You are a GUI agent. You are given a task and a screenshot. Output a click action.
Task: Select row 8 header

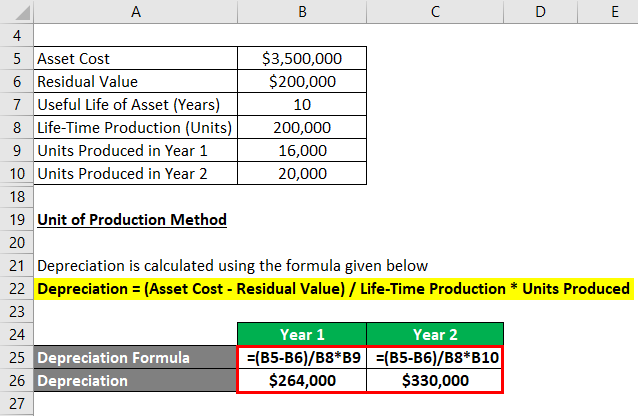pyautogui.click(x=17, y=127)
